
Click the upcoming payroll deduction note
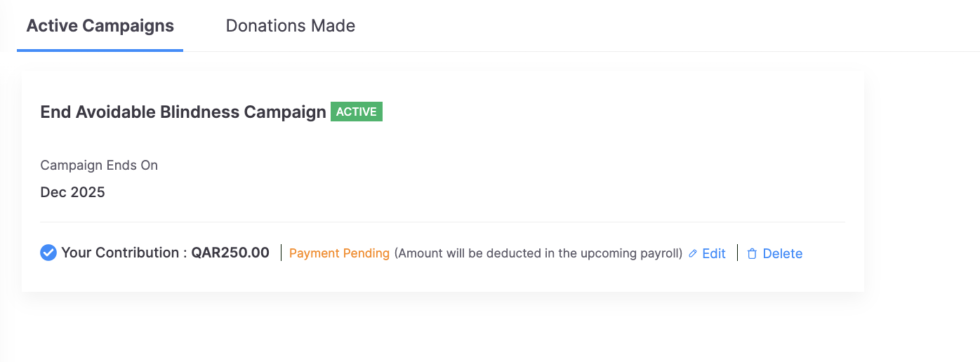point(538,254)
